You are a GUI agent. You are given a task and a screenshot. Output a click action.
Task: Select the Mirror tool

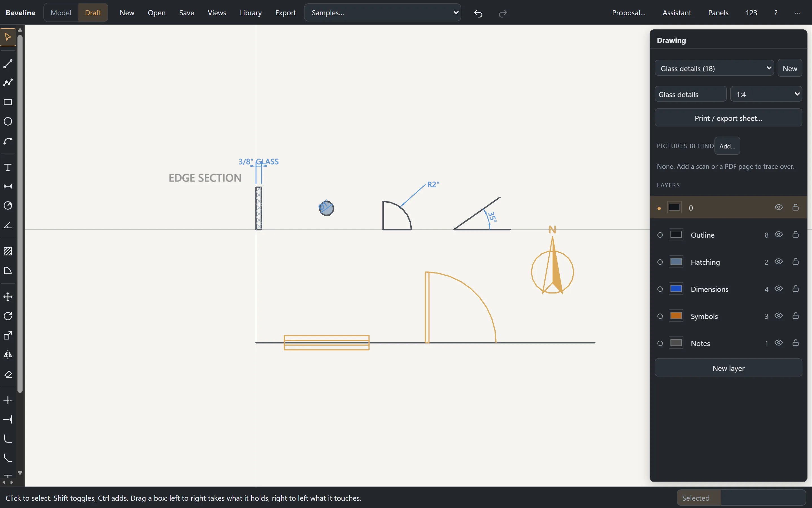[x=8, y=355]
